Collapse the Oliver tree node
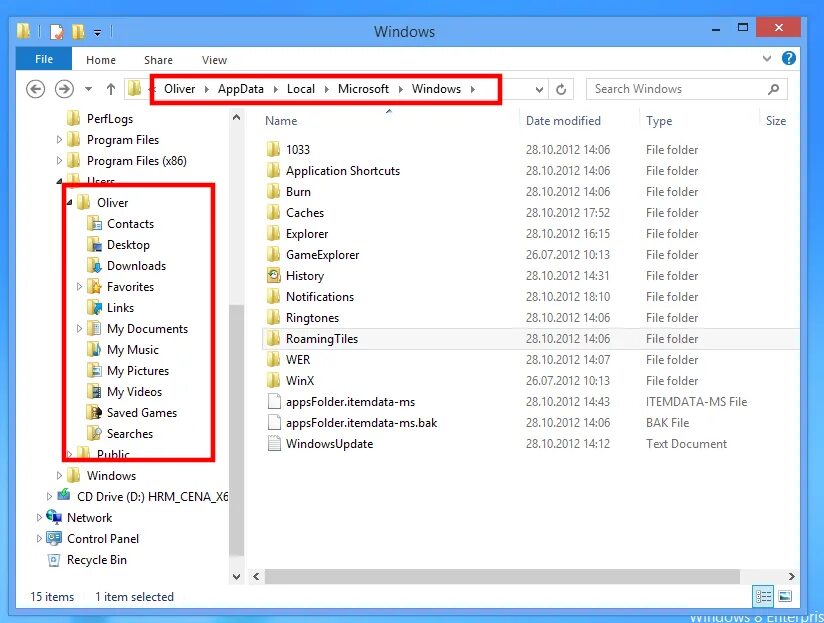This screenshot has height=623, width=824. click(x=69, y=202)
